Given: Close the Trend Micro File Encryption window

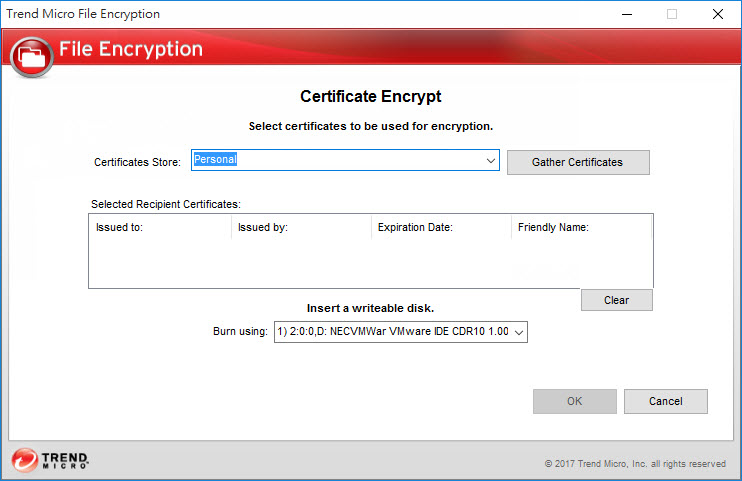Looking at the screenshot, I should [x=718, y=14].
